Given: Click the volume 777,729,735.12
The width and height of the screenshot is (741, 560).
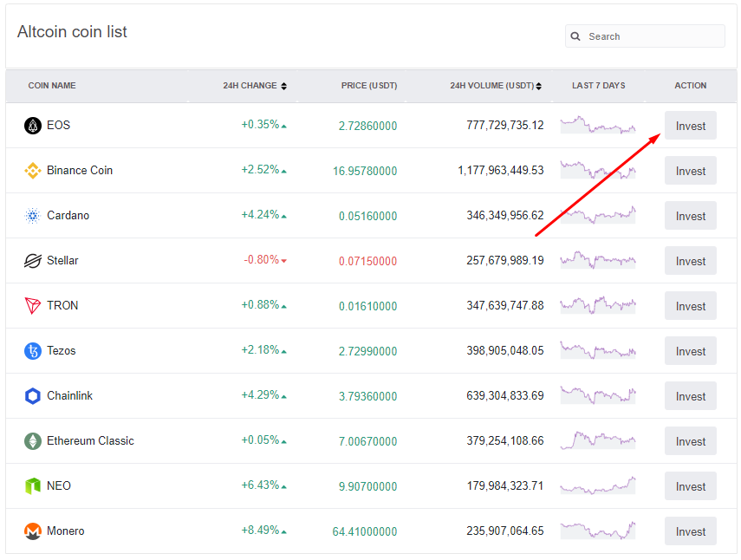Looking at the screenshot, I should (x=505, y=125).
